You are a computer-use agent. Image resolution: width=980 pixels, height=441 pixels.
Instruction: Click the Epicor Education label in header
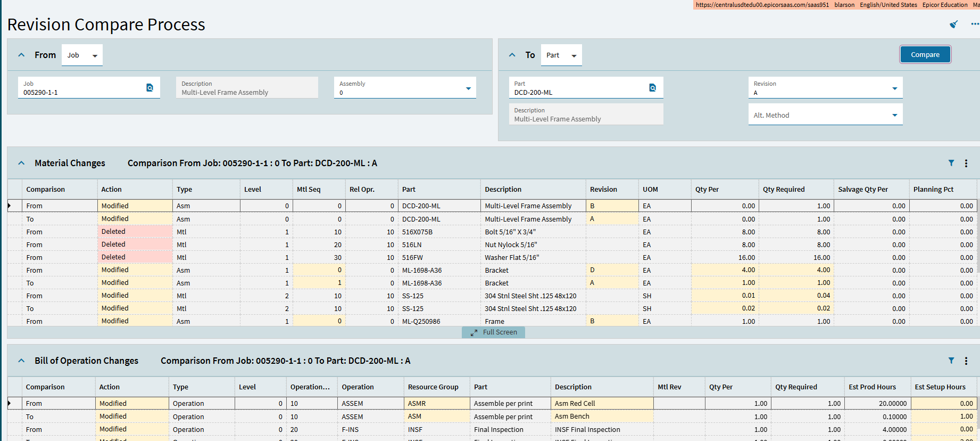click(945, 5)
